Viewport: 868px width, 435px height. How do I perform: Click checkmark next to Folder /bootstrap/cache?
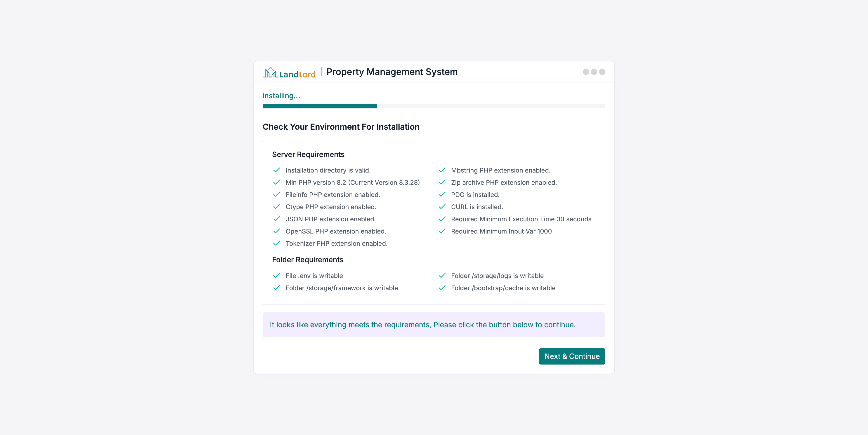(442, 288)
